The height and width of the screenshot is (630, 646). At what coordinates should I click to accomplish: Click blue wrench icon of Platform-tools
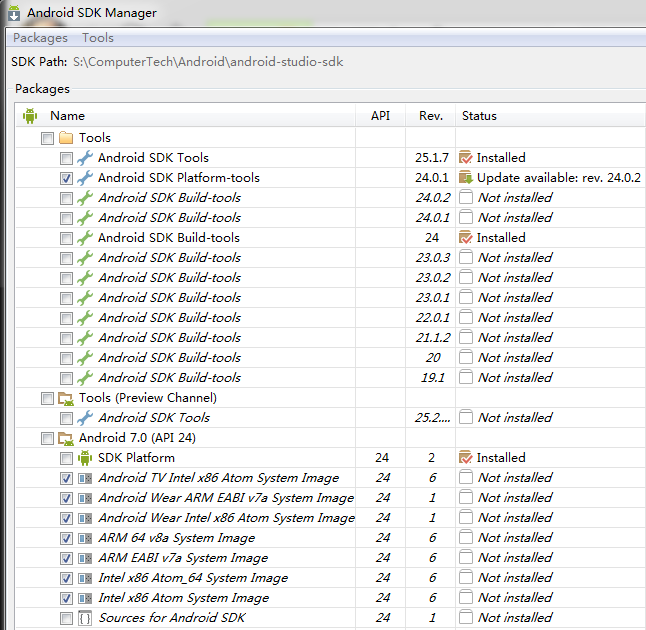click(x=85, y=178)
